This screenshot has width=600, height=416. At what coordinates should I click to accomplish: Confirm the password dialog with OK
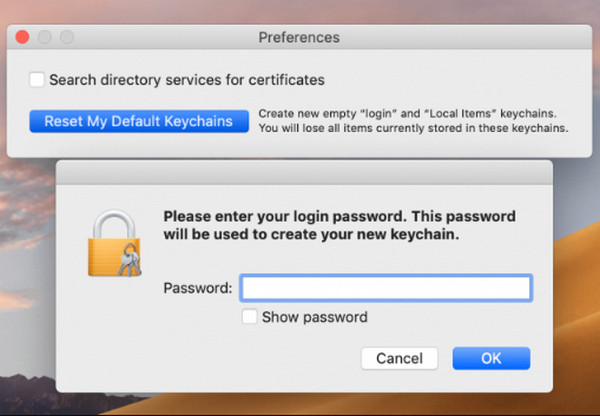tap(491, 358)
